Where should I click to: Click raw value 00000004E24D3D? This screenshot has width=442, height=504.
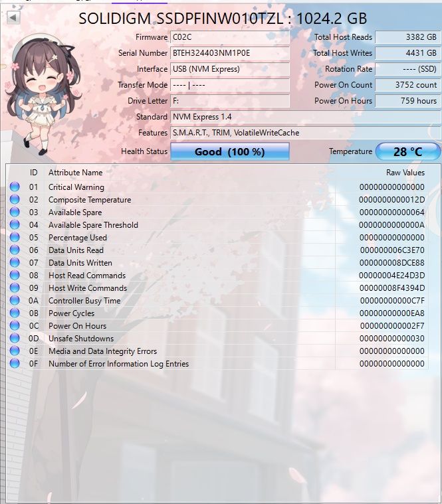(391, 276)
